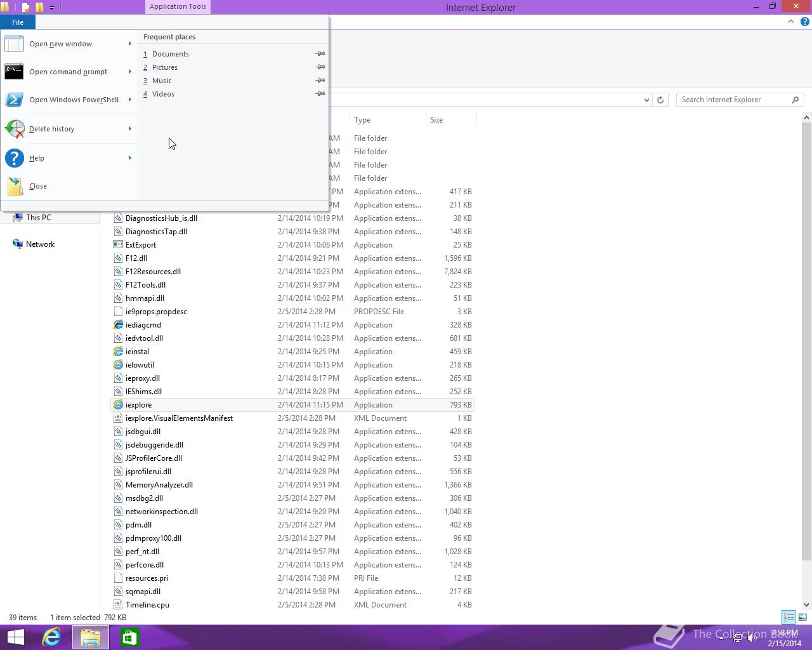This screenshot has width=812, height=650.
Task: Open new window menu entry
Action: [x=69, y=44]
